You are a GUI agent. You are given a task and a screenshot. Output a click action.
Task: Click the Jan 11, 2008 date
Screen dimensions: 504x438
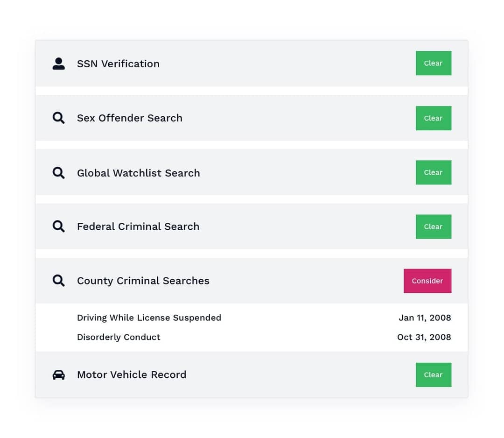425,318
